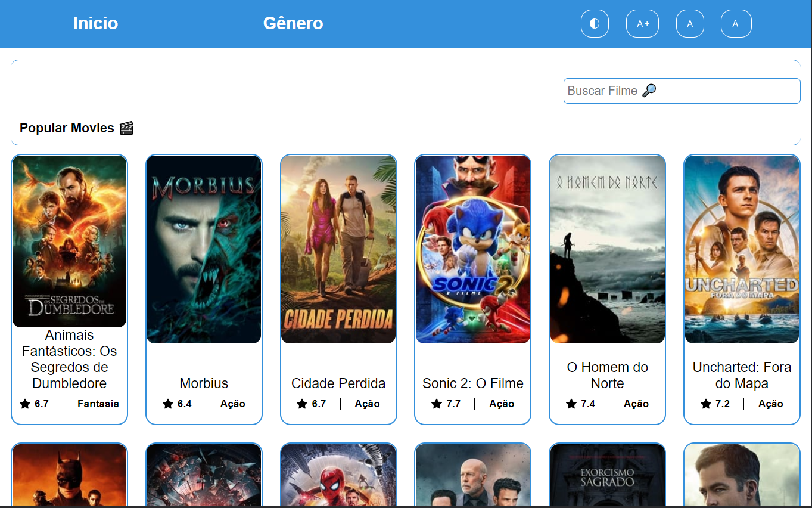The height and width of the screenshot is (508, 812).
Task: Reset font size with the A button
Action: 690,24
